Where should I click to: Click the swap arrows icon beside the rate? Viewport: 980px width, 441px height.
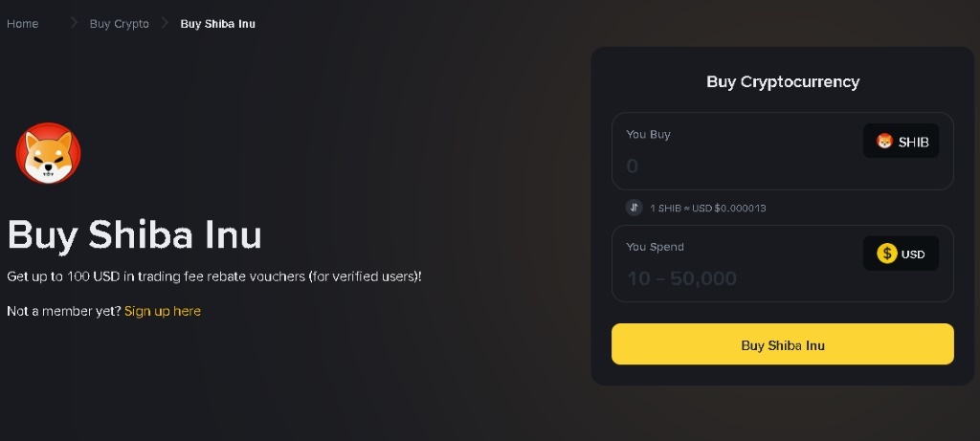[x=634, y=208]
